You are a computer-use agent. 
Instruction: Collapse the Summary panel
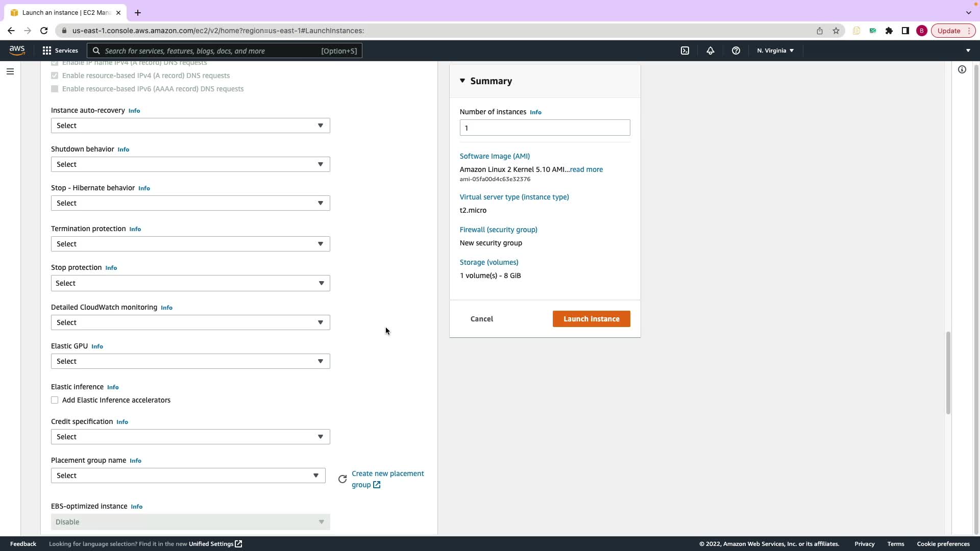point(462,81)
